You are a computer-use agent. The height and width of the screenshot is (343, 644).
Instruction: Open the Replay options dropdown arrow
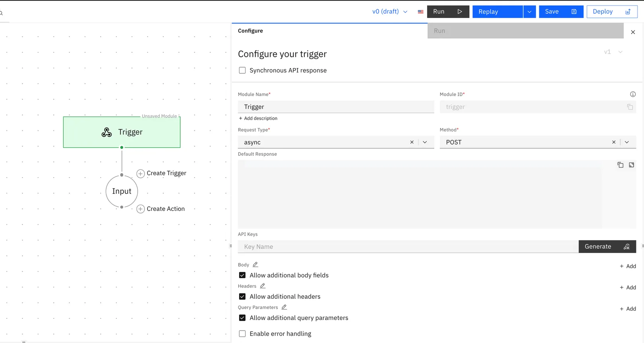click(x=529, y=12)
